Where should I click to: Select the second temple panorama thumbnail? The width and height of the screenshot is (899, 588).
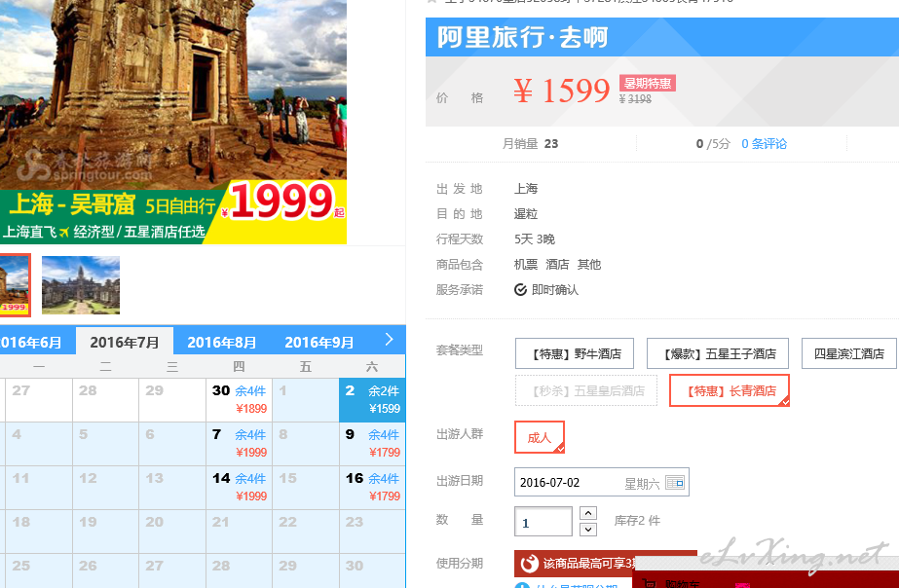81,285
